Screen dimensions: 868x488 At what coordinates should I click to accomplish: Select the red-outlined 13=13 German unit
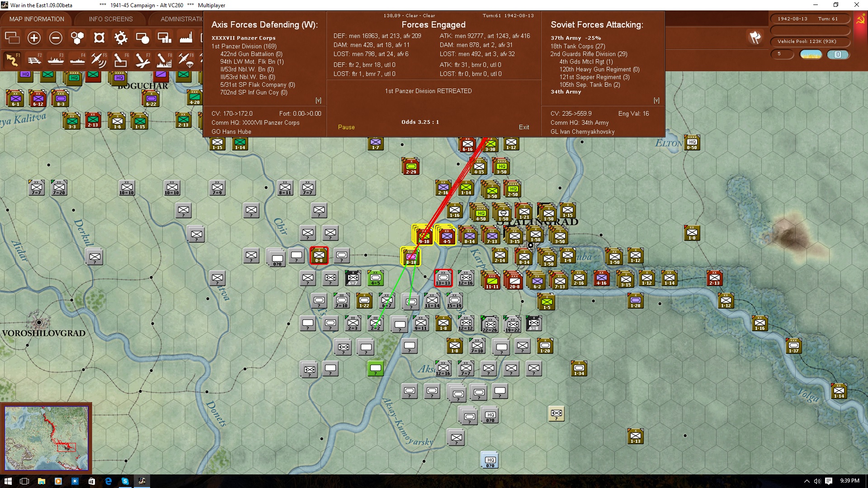click(x=443, y=278)
